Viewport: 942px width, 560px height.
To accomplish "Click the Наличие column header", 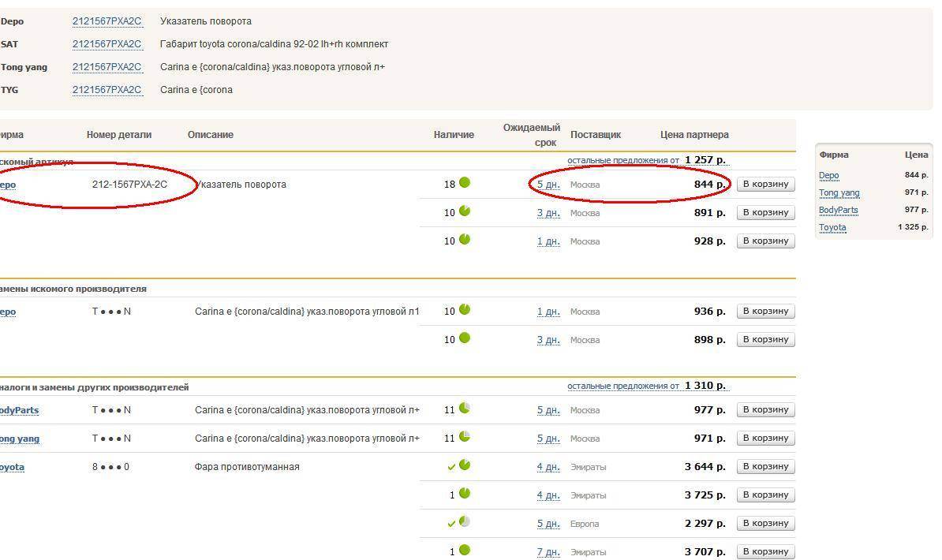I will point(454,135).
